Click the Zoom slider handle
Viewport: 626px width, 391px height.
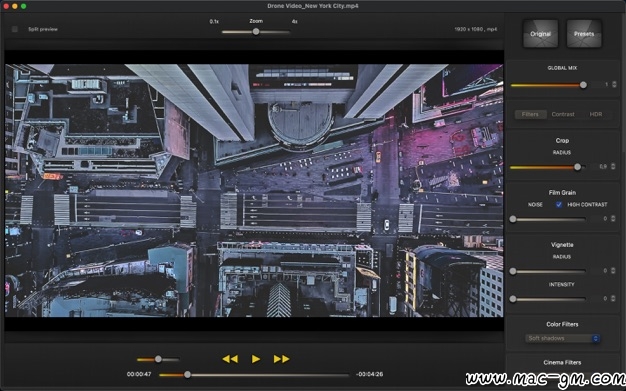click(x=256, y=32)
